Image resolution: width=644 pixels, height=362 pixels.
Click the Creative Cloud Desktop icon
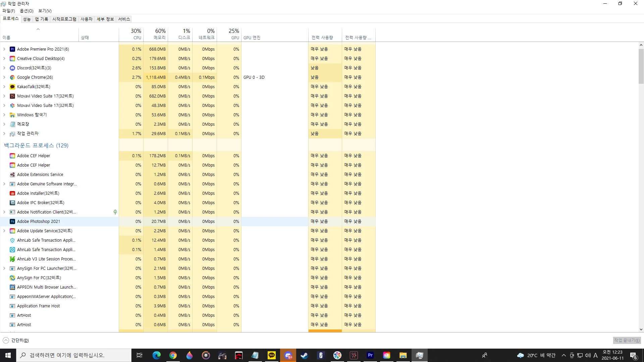click(12, 59)
